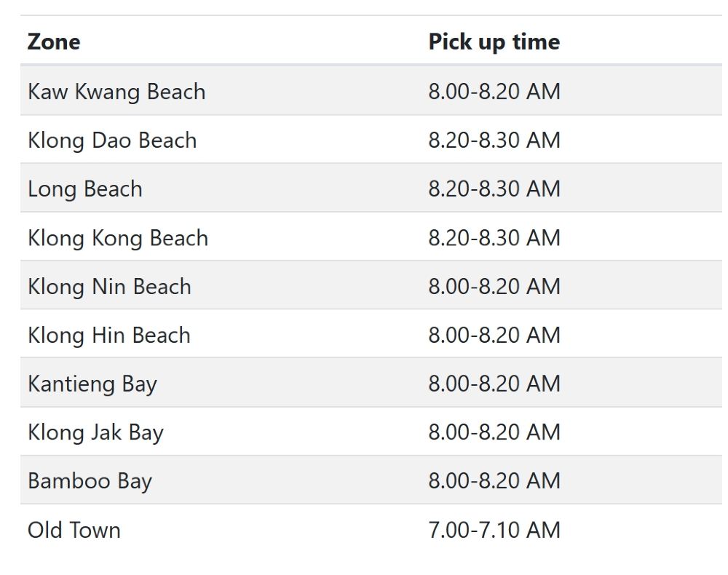Click the Zone column header

pos(54,41)
